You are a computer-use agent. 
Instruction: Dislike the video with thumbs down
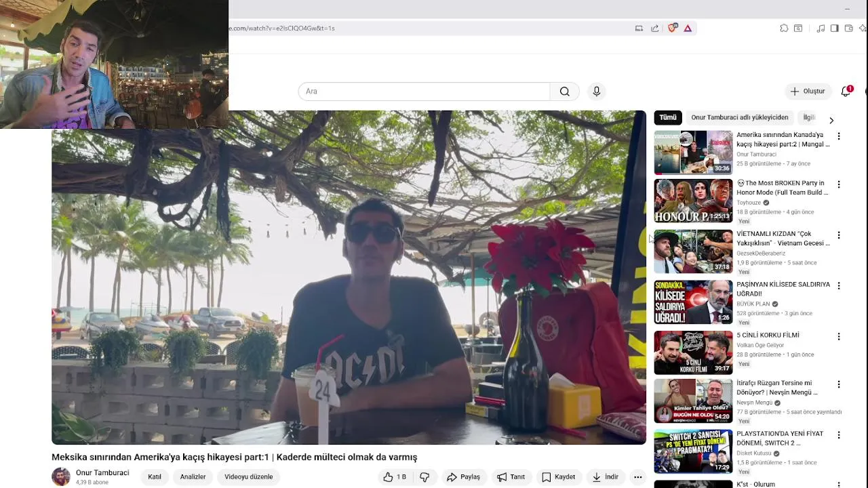tap(425, 477)
